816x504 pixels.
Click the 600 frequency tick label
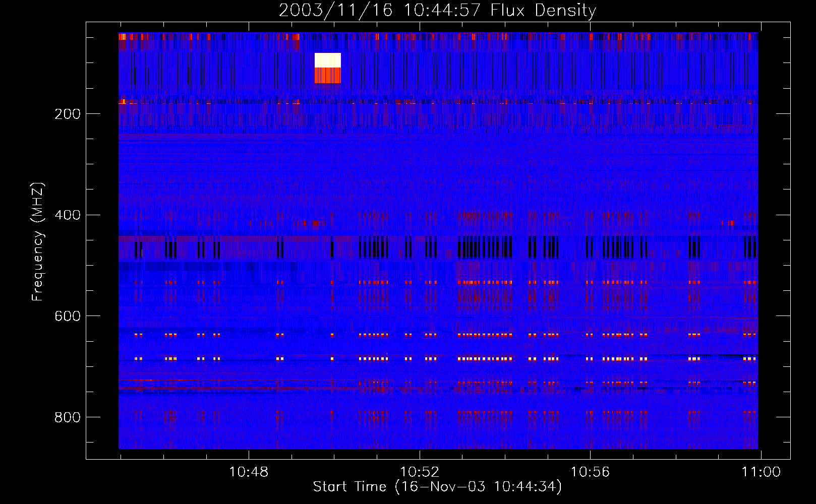(68, 316)
